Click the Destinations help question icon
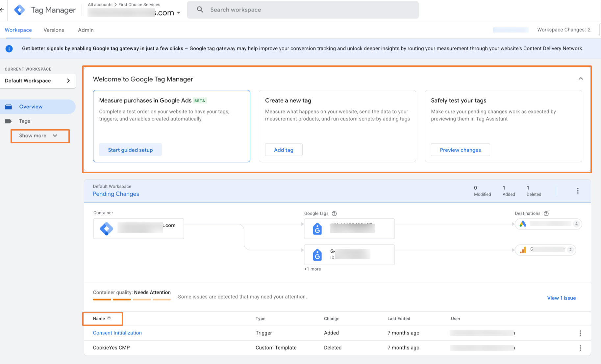The image size is (601, 364). pyautogui.click(x=546, y=213)
